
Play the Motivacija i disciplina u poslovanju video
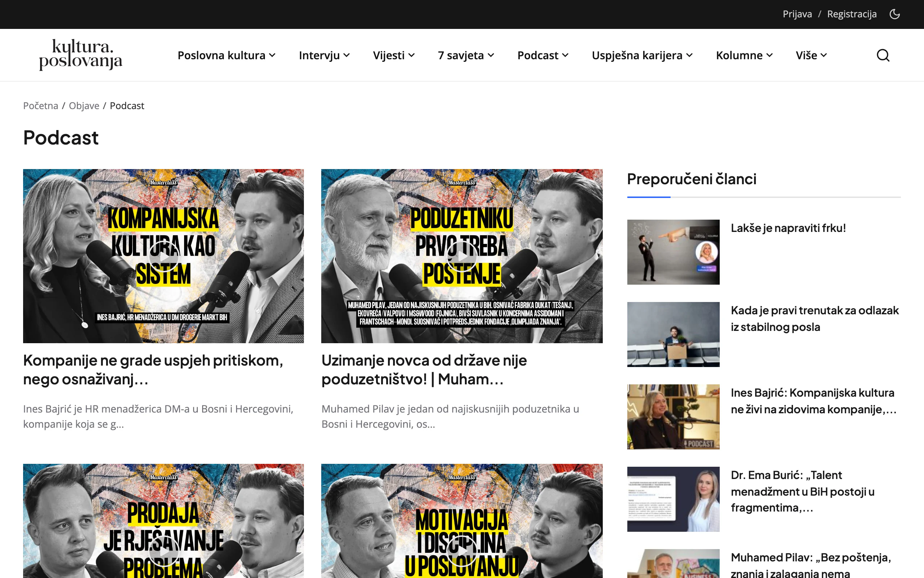tap(462, 551)
